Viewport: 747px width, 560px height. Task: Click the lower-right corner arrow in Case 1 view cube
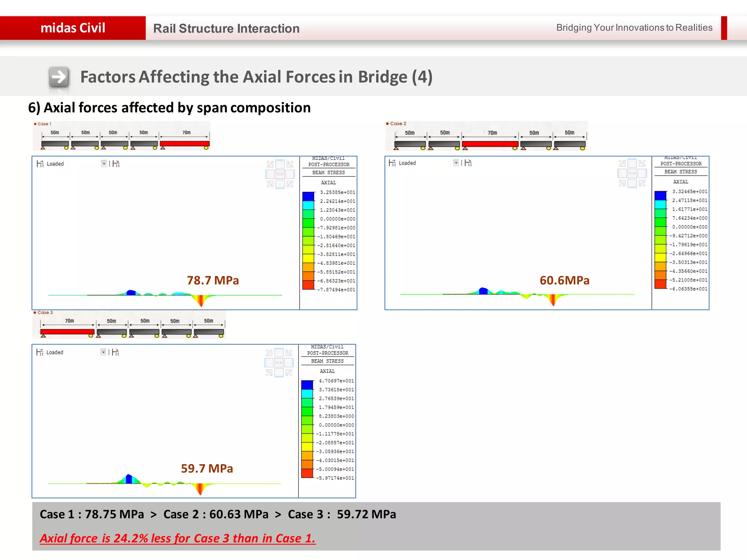pos(290,184)
